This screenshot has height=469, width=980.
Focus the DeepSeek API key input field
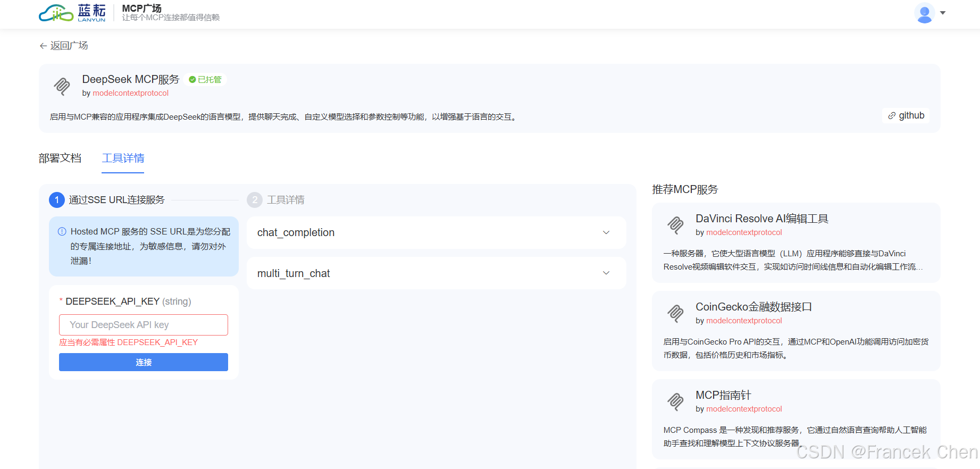pos(144,325)
